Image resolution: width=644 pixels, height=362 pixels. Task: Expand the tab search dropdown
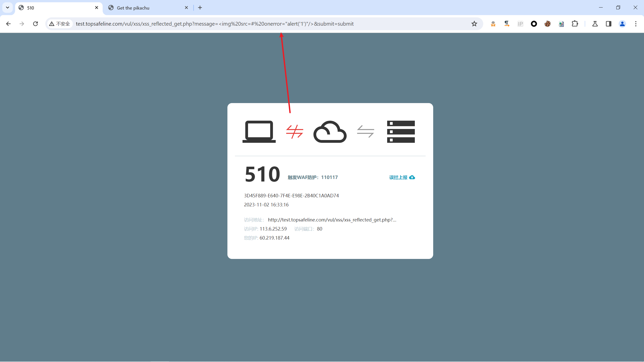tap(8, 8)
